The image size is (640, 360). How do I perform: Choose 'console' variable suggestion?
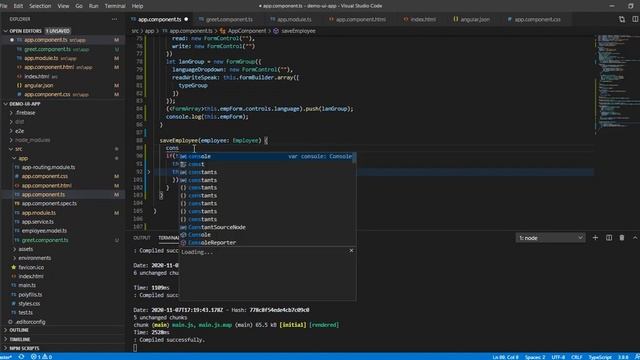point(267,156)
